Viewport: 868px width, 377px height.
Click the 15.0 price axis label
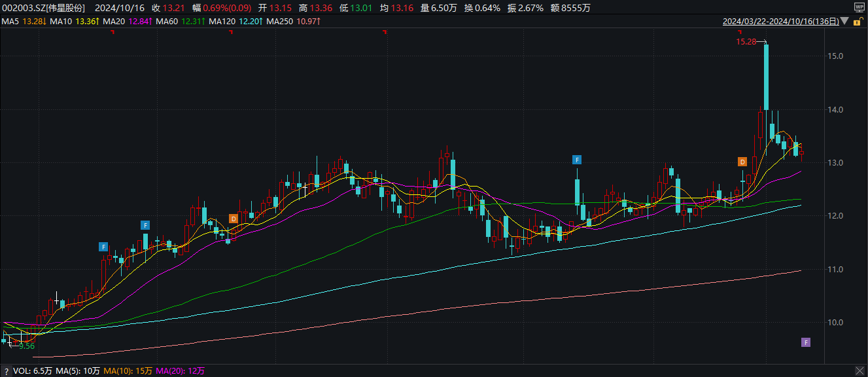point(835,56)
